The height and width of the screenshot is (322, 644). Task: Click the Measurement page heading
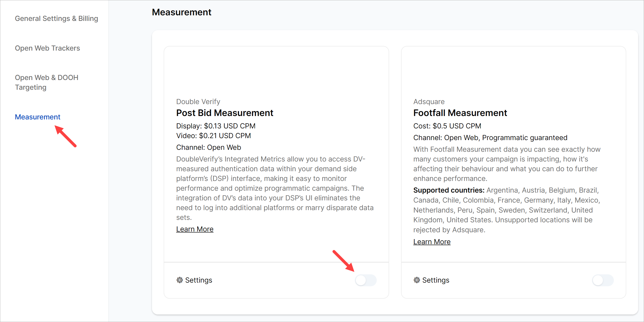coord(181,12)
